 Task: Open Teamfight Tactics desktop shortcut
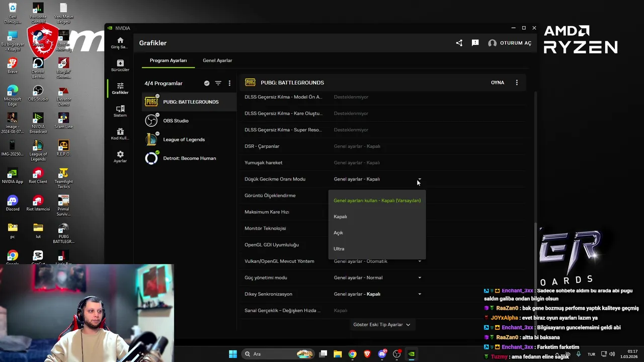click(x=63, y=178)
